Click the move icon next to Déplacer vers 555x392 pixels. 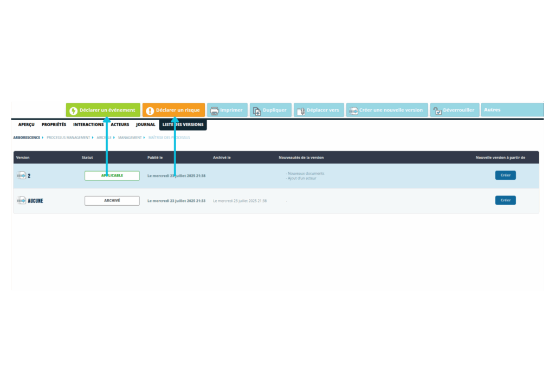(301, 112)
